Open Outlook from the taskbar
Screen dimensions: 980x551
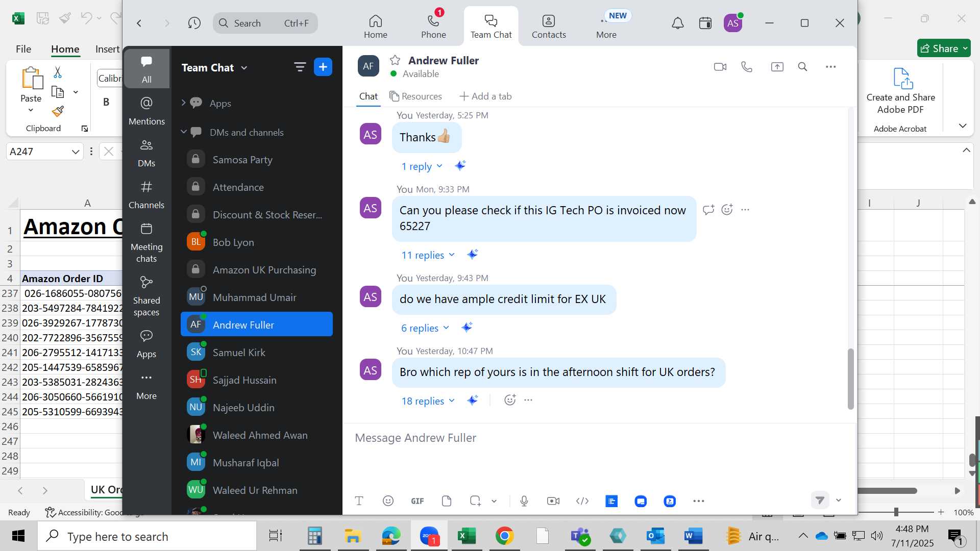click(x=655, y=536)
